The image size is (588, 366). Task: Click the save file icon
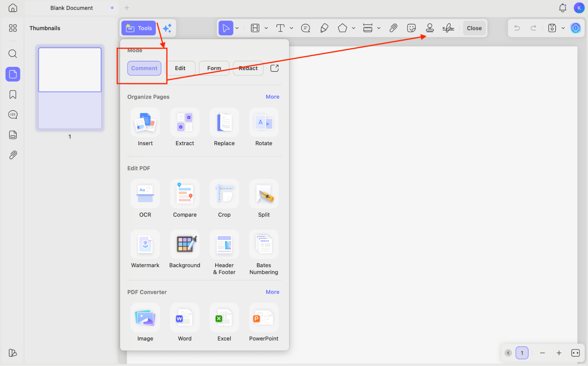pyautogui.click(x=552, y=28)
